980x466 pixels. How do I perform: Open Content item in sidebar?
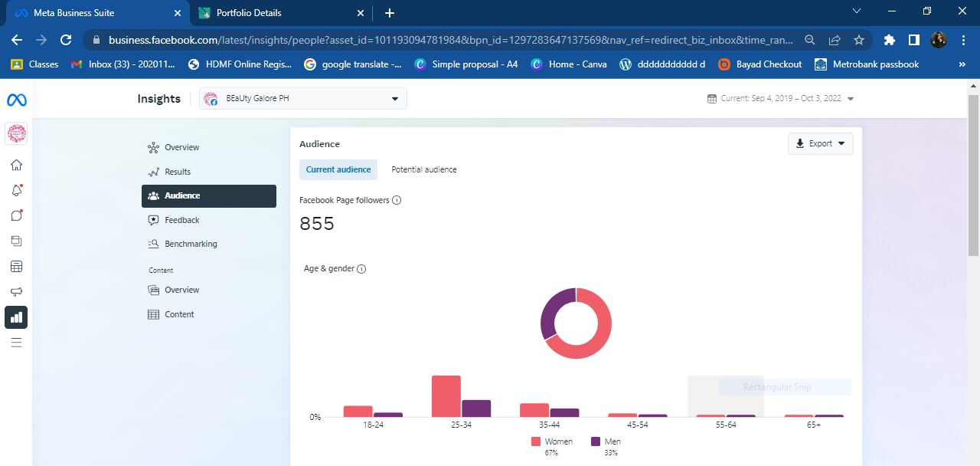point(209,314)
